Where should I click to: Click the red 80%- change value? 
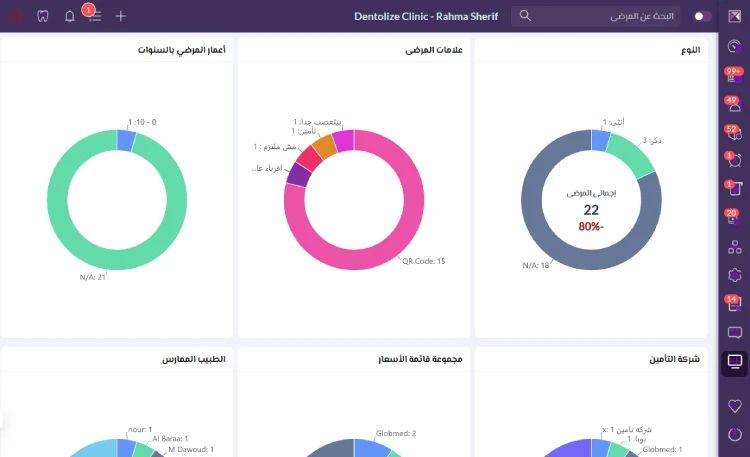click(591, 227)
